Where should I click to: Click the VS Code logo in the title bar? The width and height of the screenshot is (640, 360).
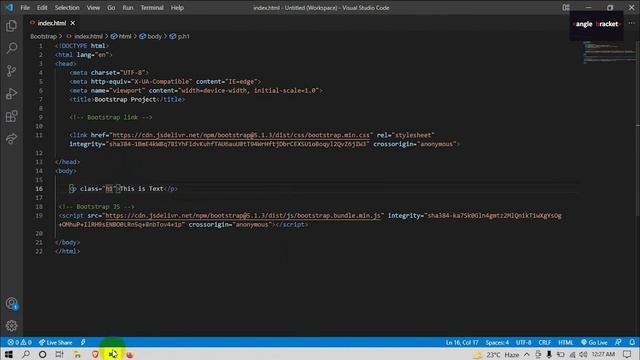tap(9, 7)
